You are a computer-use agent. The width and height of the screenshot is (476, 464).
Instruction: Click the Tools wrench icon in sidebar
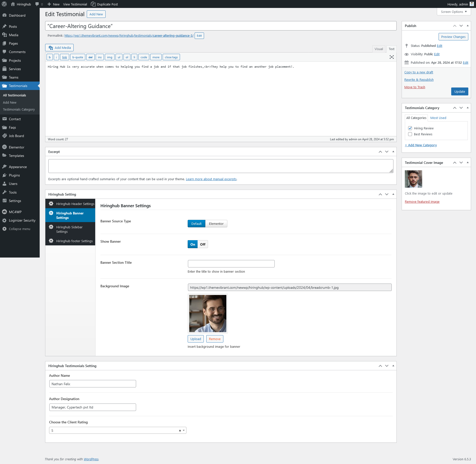click(x=4, y=192)
